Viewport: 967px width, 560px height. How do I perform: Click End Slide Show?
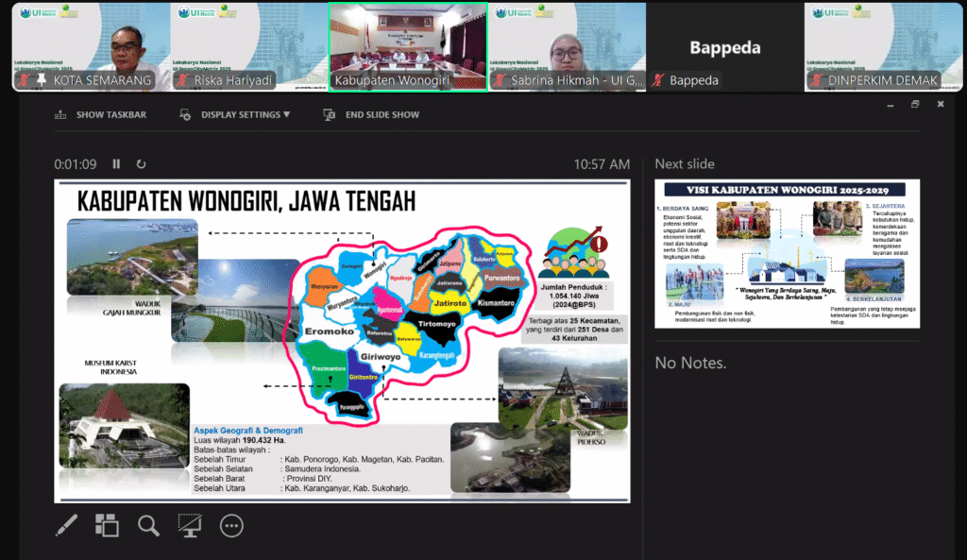click(x=372, y=114)
